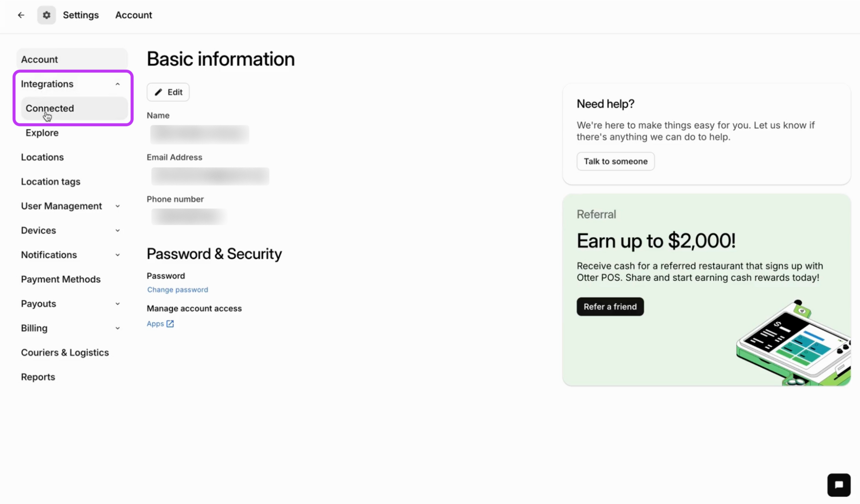Collapse the Integrations section
Screen dimensions: 860x504
(118, 84)
